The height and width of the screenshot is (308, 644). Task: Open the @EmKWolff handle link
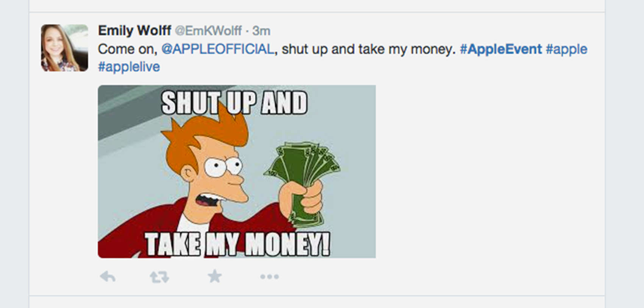pos(208,31)
